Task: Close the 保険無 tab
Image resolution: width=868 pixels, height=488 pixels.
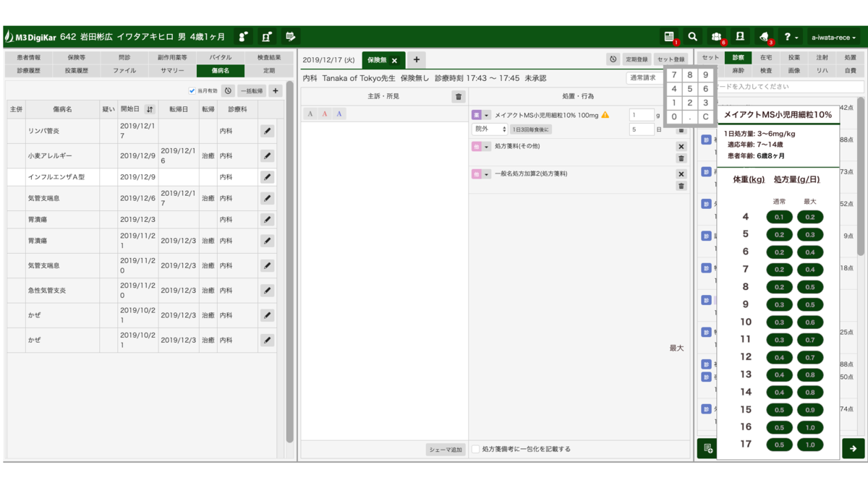Action: [x=394, y=60]
